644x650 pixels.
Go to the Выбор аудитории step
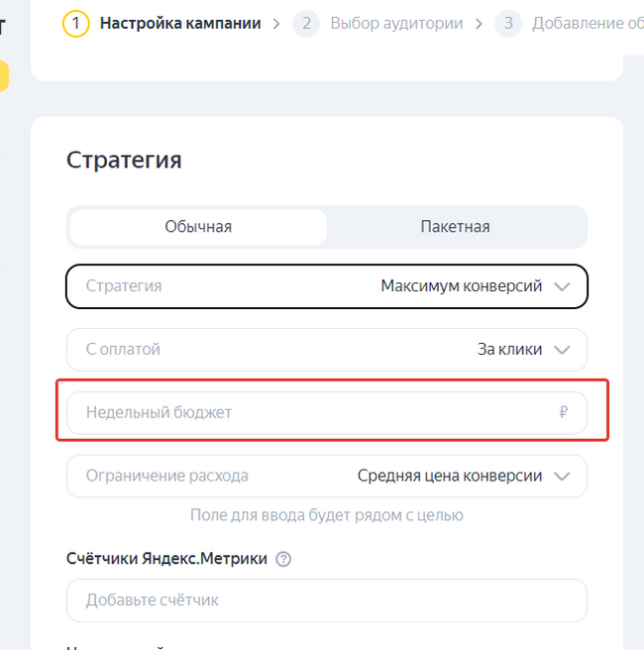tap(396, 23)
